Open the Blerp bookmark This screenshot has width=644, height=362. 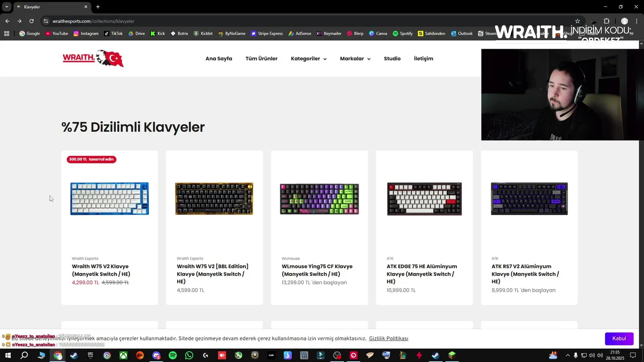pos(355,34)
